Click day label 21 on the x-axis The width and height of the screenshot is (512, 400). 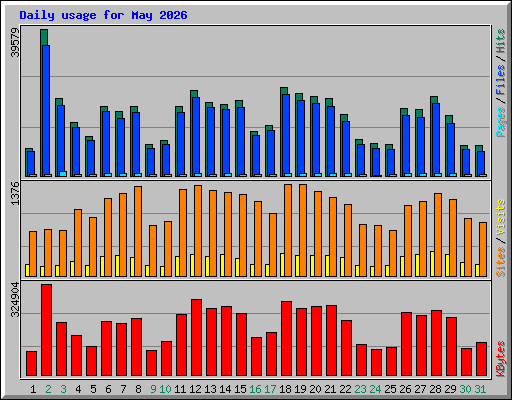point(330,389)
